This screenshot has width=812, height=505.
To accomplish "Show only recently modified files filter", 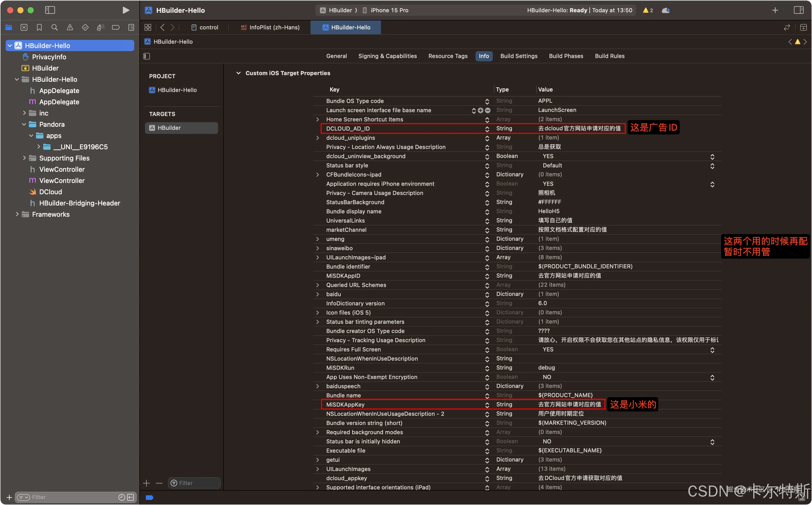I will tap(122, 497).
